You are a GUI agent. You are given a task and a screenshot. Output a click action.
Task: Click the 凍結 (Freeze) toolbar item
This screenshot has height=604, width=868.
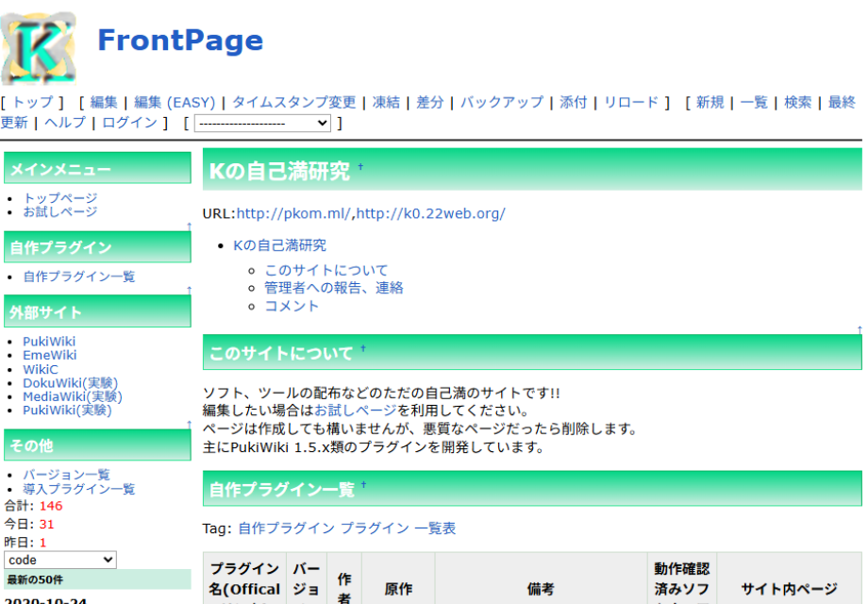point(387,102)
